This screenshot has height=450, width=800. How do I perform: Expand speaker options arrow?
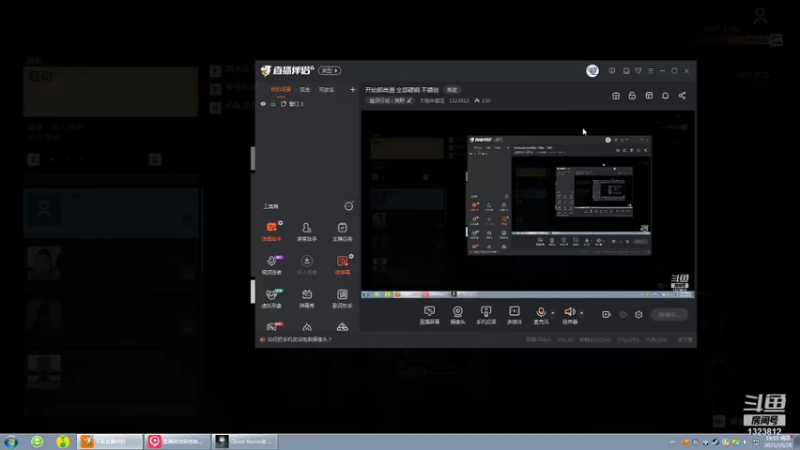(x=582, y=313)
